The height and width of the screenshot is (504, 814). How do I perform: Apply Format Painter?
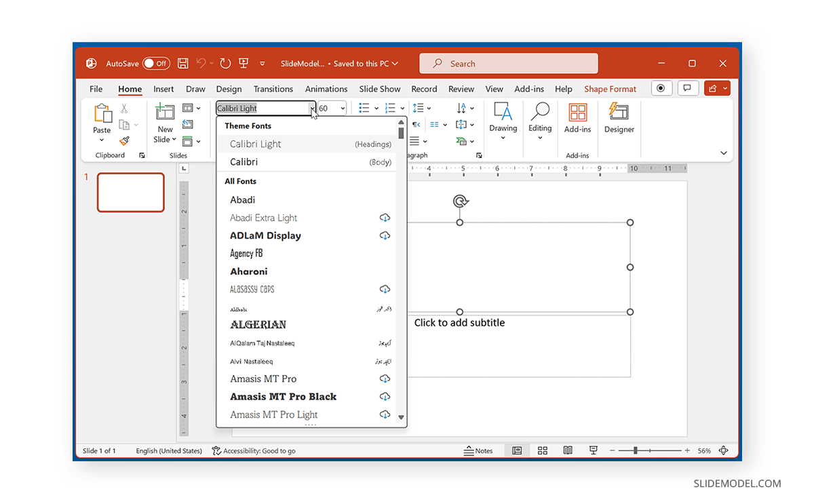125,140
